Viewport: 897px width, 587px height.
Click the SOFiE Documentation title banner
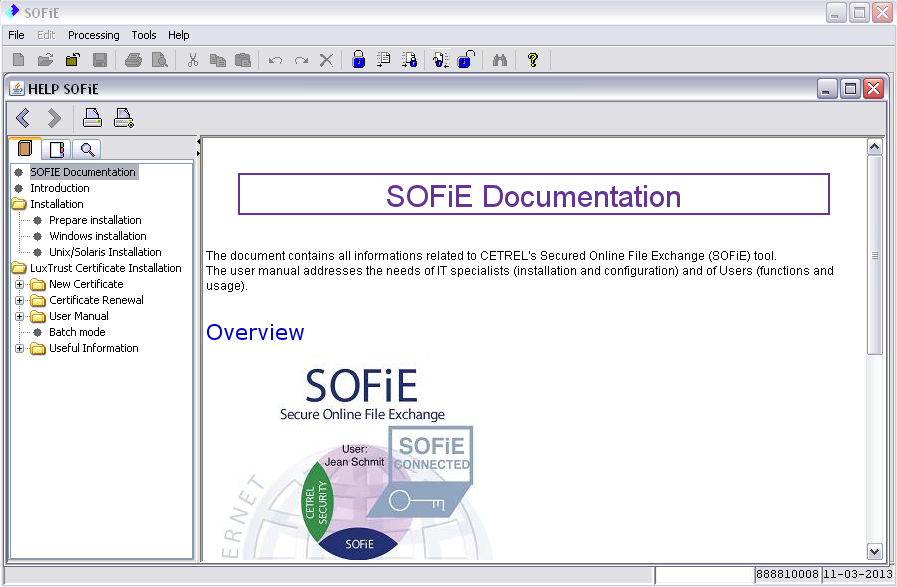click(534, 195)
